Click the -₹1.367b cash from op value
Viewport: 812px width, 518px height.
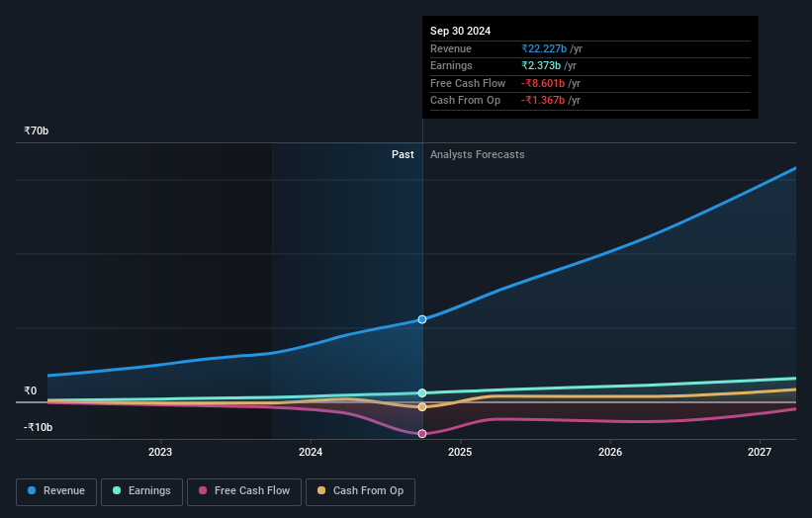point(543,101)
